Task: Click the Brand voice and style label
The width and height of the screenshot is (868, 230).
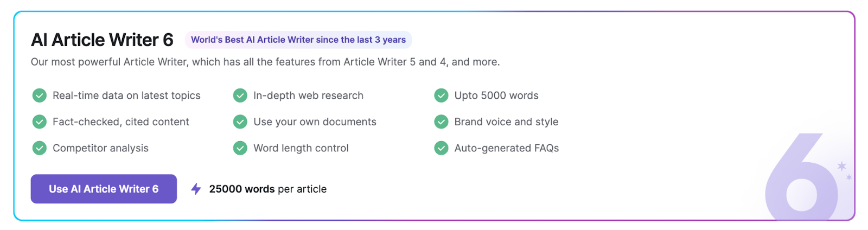Action: click(506, 122)
